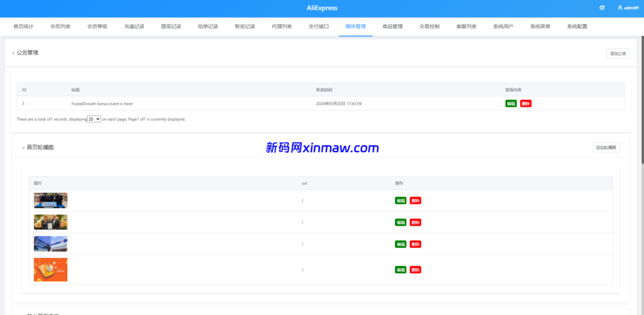The image size is (644, 315).
Task: Delete the flower shop carousel image
Action: [416, 222]
